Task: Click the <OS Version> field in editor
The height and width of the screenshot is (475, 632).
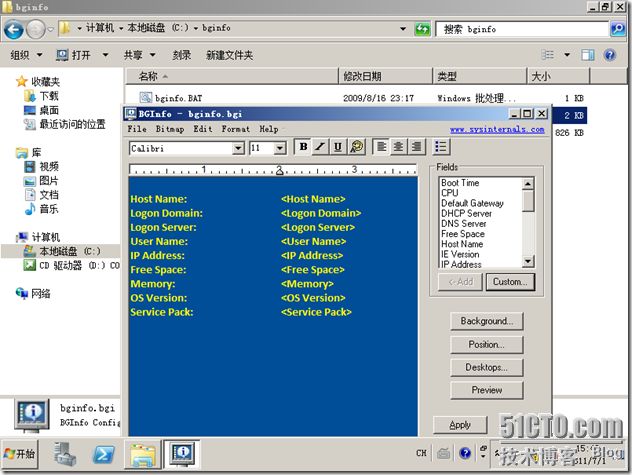Action: click(x=313, y=298)
